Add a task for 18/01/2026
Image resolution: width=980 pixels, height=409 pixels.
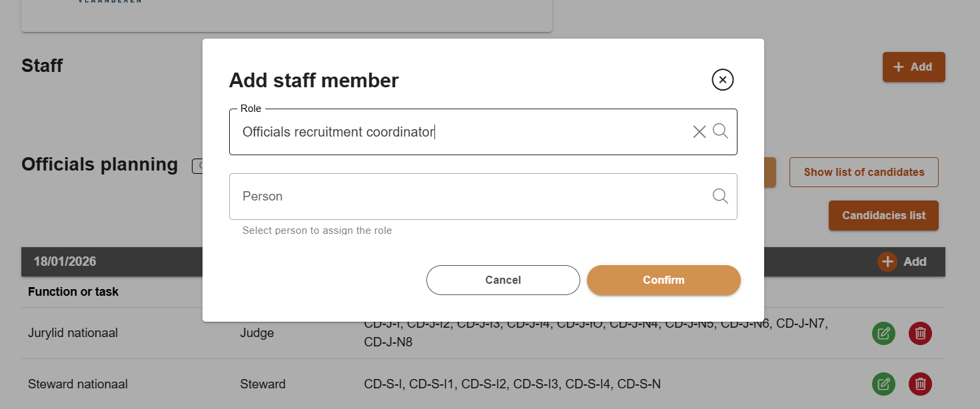coord(902,262)
